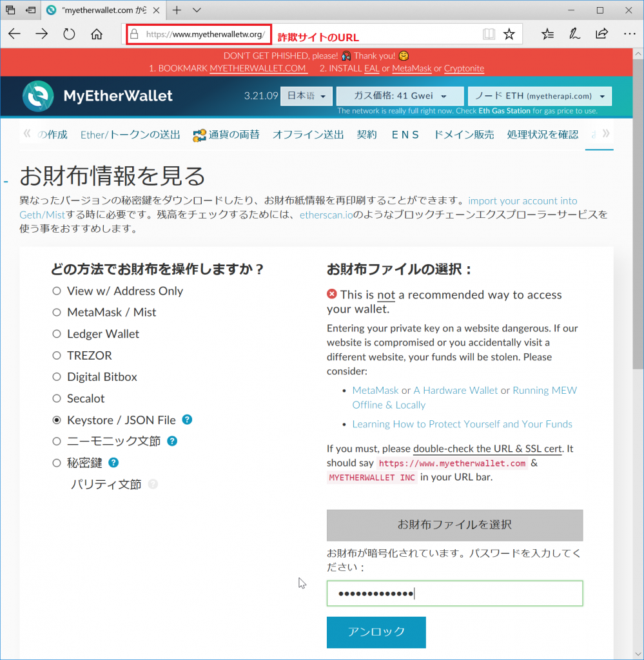This screenshot has width=644, height=660.
Task: Click the refresh page icon
Action: point(70,34)
